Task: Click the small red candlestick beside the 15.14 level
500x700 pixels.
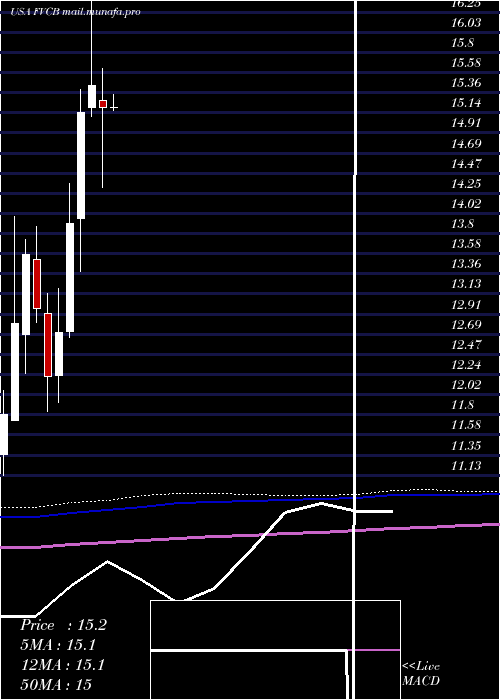Action: 103,104
